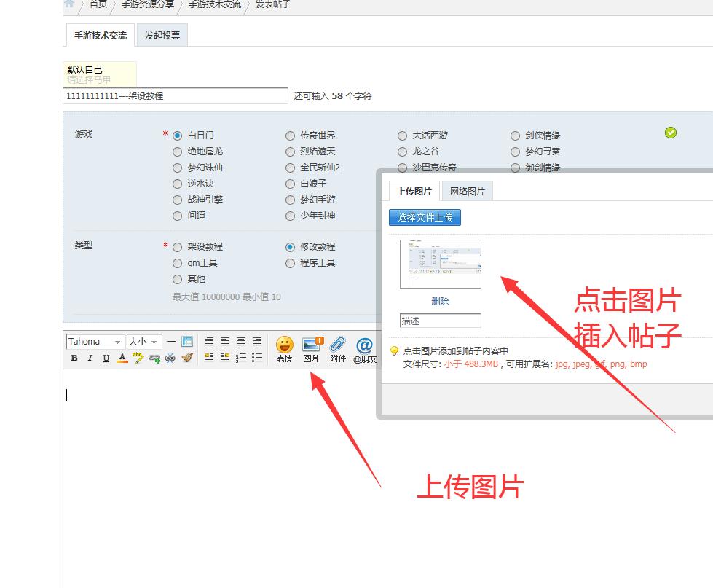Insert a table into the post
This screenshot has width=713, height=588.
pyautogui.click(x=187, y=341)
